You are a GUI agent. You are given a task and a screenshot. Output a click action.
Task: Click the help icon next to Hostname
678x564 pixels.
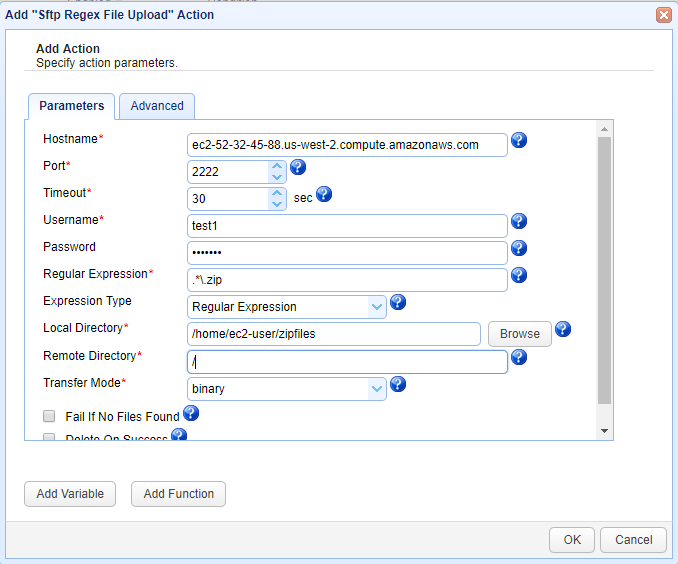(519, 140)
